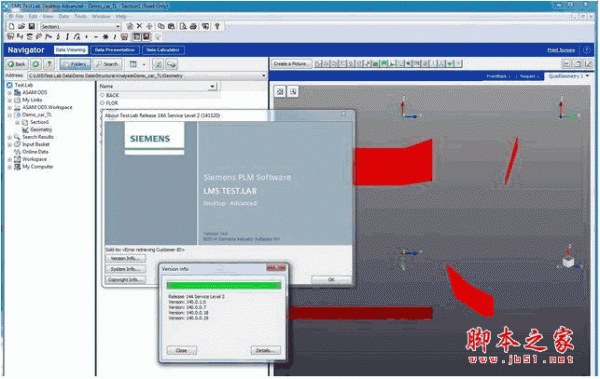The height and width of the screenshot is (379, 600).
Task: Click the Printer icon in toolbar
Action: (x=194, y=26)
